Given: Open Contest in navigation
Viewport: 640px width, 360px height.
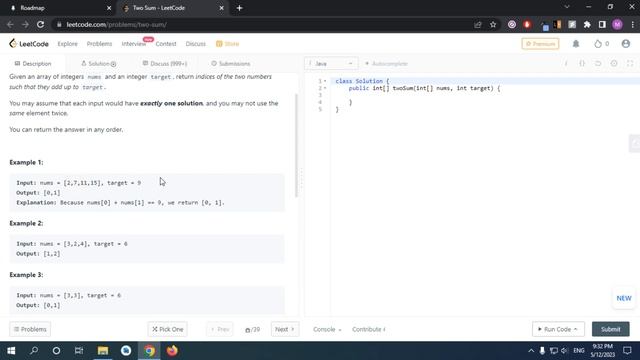Looking at the screenshot, I should [166, 44].
